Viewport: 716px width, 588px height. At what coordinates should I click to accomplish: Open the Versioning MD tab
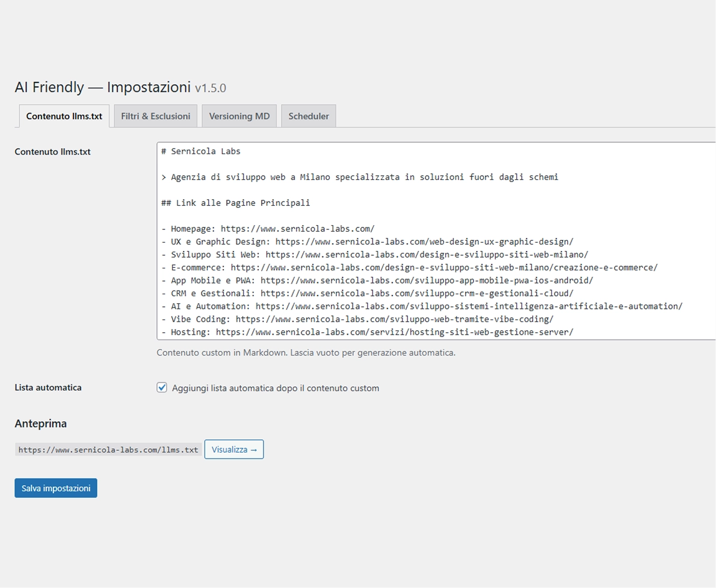coord(239,116)
